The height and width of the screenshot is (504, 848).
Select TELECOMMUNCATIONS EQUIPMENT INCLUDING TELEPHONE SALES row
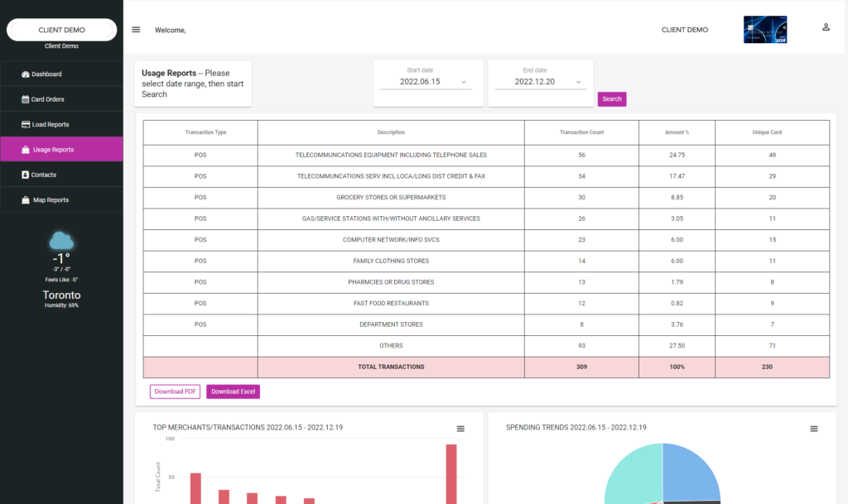point(486,155)
